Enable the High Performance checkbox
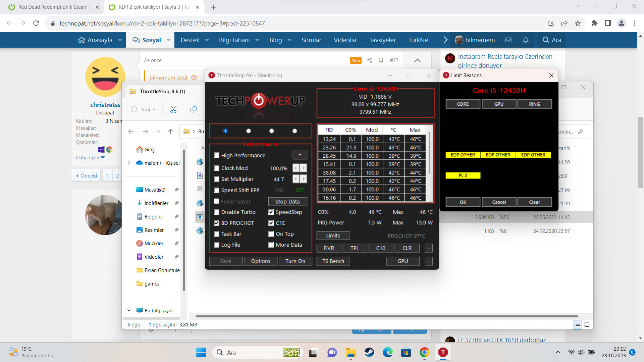 tap(217, 155)
